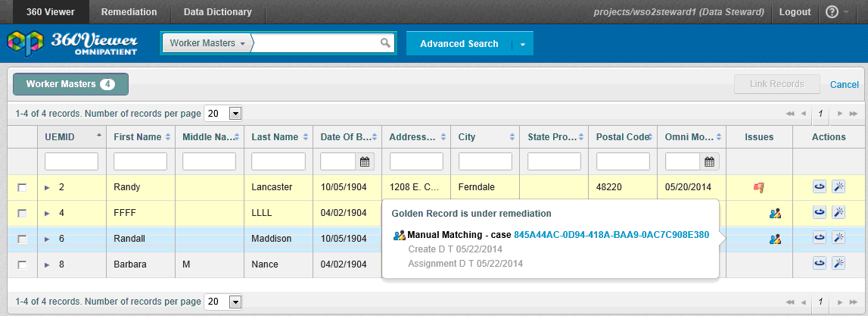Tick the checkbox for the FFFF LLLL row

point(22,213)
